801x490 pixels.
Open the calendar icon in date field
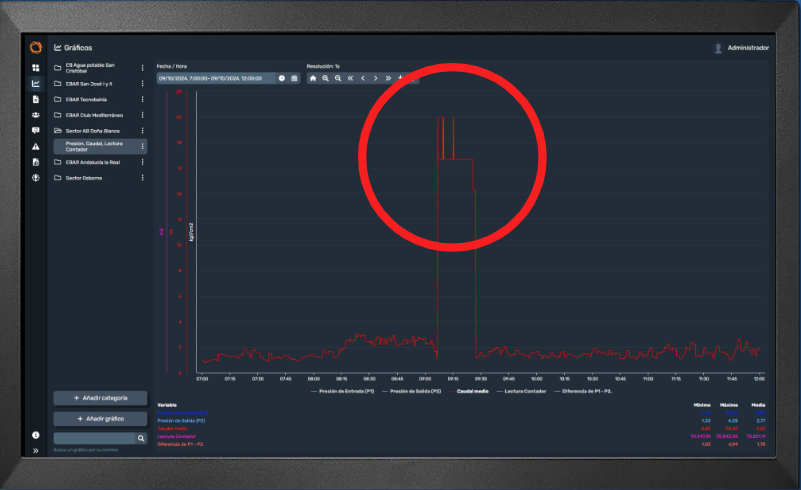[294, 78]
